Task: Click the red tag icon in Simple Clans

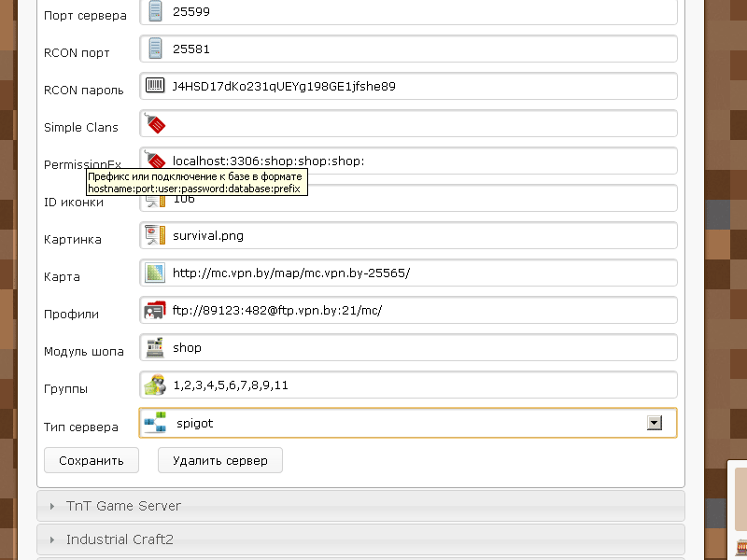Action: 155,123
